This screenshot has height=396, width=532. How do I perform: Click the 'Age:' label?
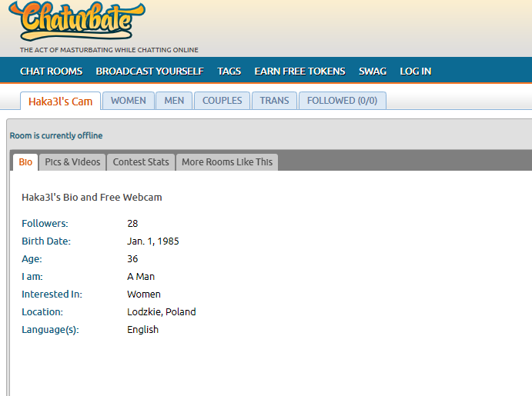pos(32,259)
